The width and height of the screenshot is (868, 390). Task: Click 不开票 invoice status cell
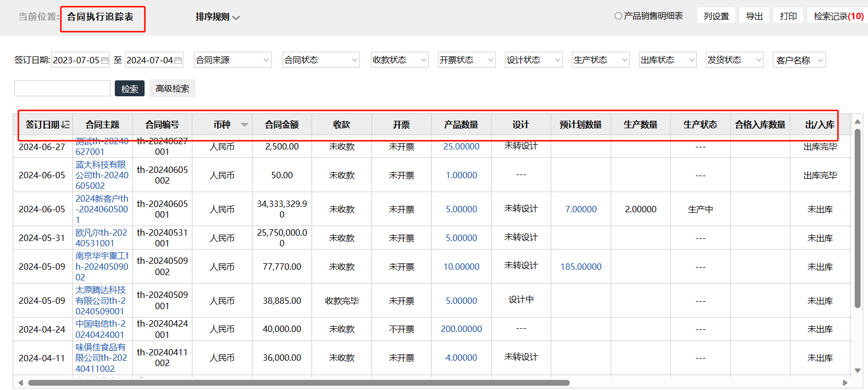click(401, 329)
